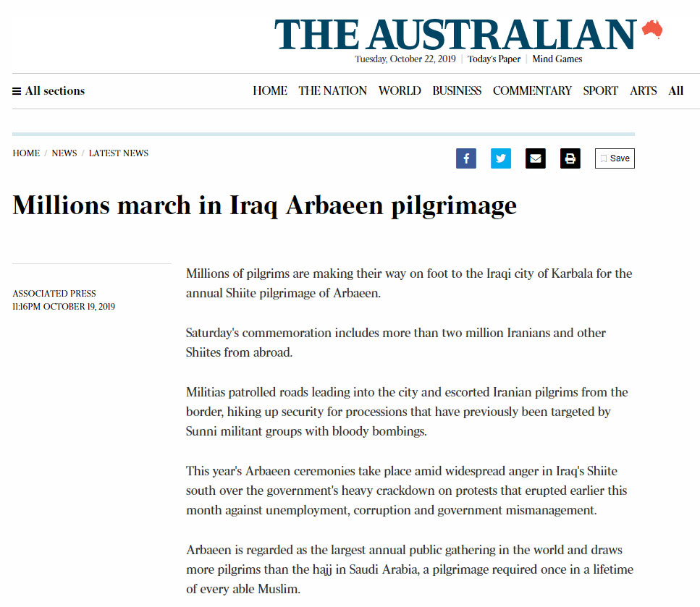
Task: Click LATEST NEWS breadcrumb
Action: click(x=118, y=153)
